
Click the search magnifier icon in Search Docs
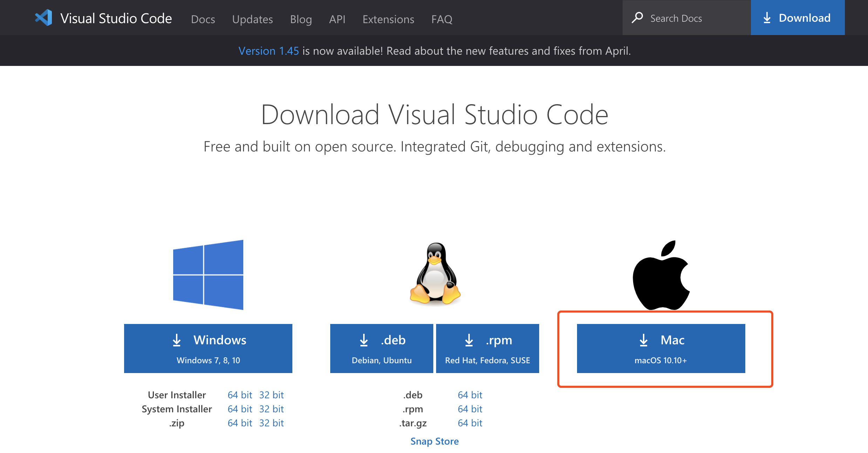(x=638, y=17)
